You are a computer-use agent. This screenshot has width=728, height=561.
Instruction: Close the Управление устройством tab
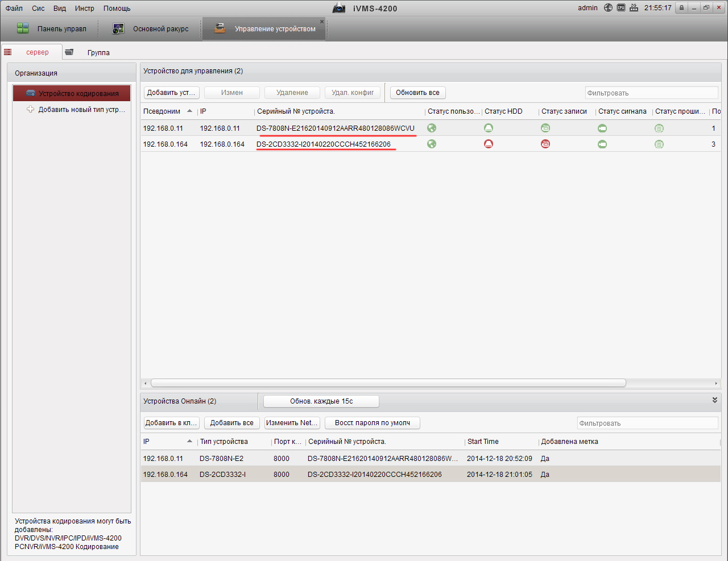click(322, 22)
